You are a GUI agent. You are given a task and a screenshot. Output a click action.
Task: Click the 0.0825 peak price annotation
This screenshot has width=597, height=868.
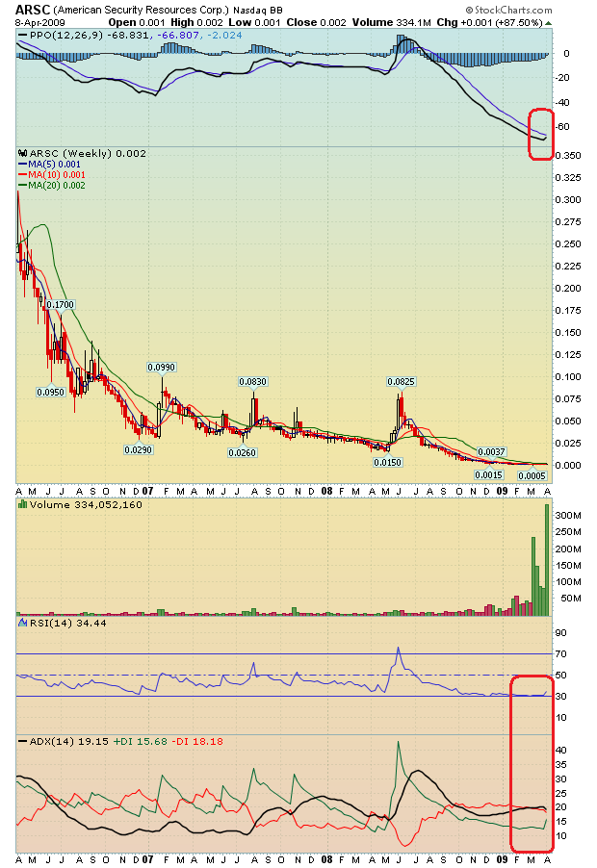[x=401, y=381]
